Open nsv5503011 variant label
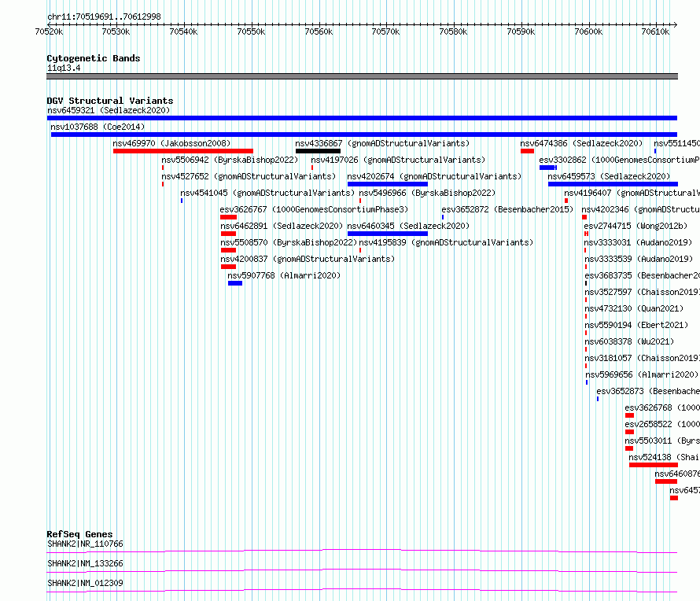The width and height of the screenshot is (700, 601). click(662, 441)
